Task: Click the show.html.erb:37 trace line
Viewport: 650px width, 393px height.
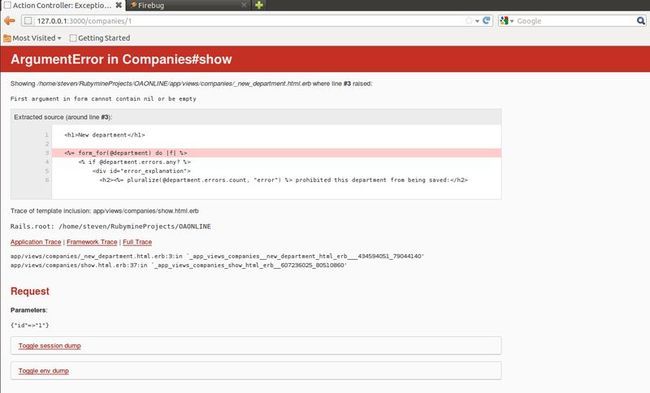Action: coord(179,265)
